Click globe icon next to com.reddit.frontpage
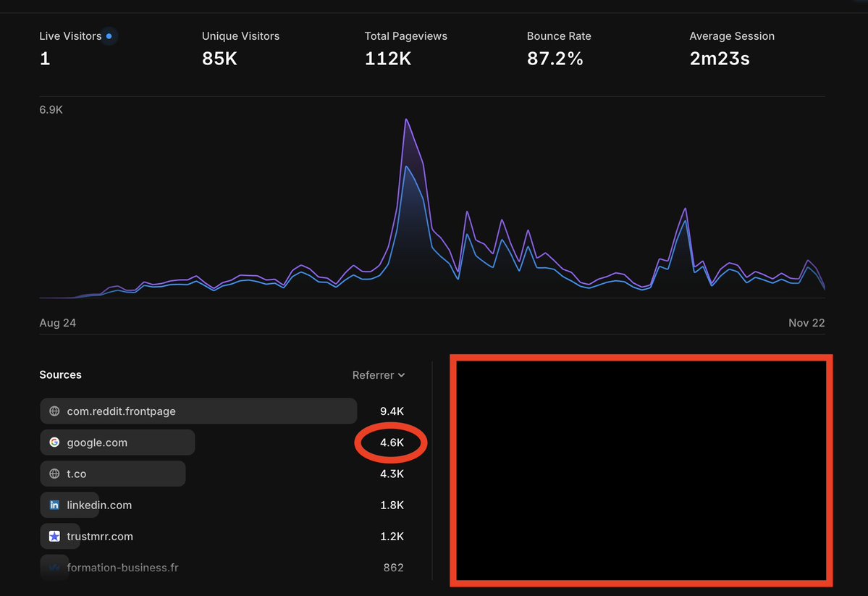This screenshot has height=596, width=868. coord(54,411)
